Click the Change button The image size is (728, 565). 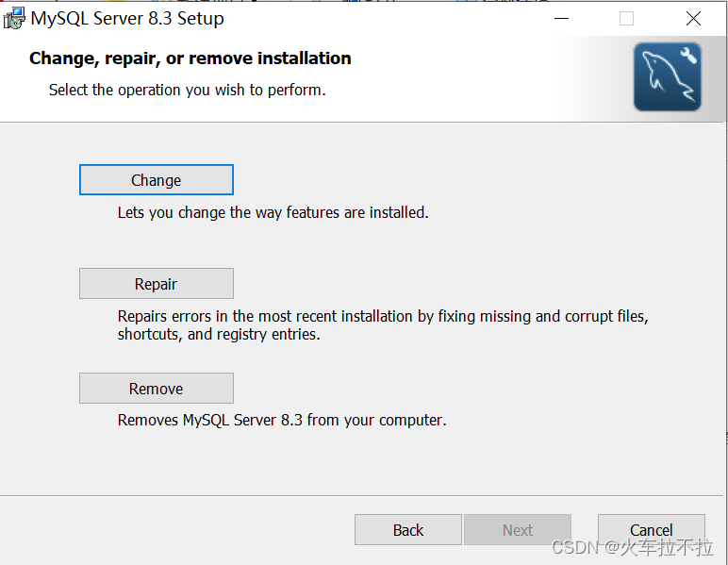(156, 179)
